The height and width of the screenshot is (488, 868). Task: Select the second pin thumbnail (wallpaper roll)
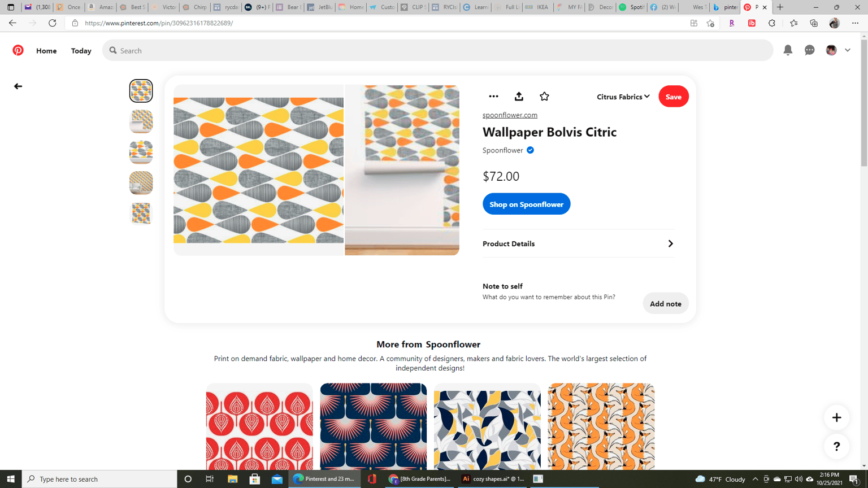(141, 121)
